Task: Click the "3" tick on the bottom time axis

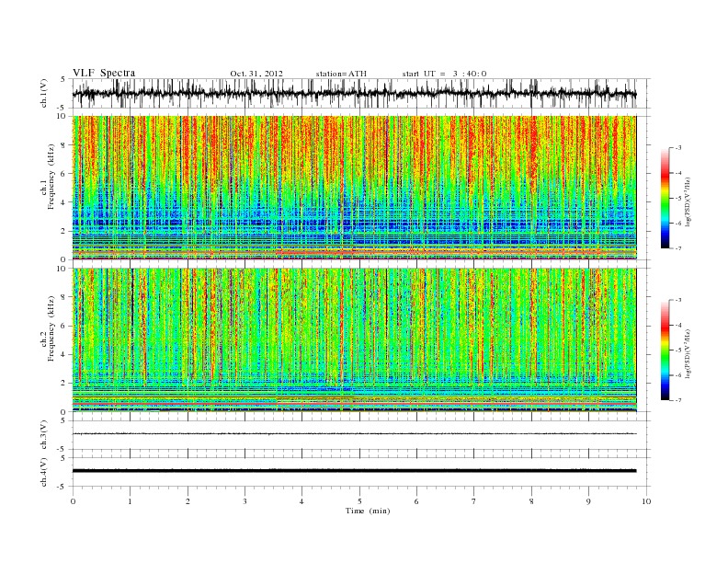Action: (245, 501)
